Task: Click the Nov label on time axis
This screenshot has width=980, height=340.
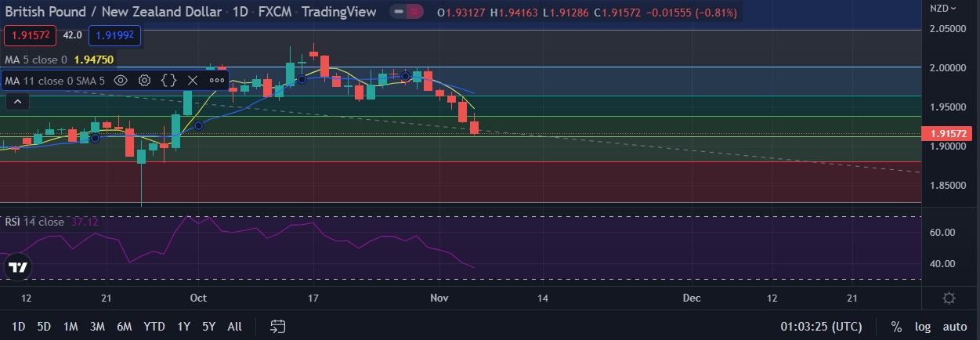Action: click(x=439, y=298)
